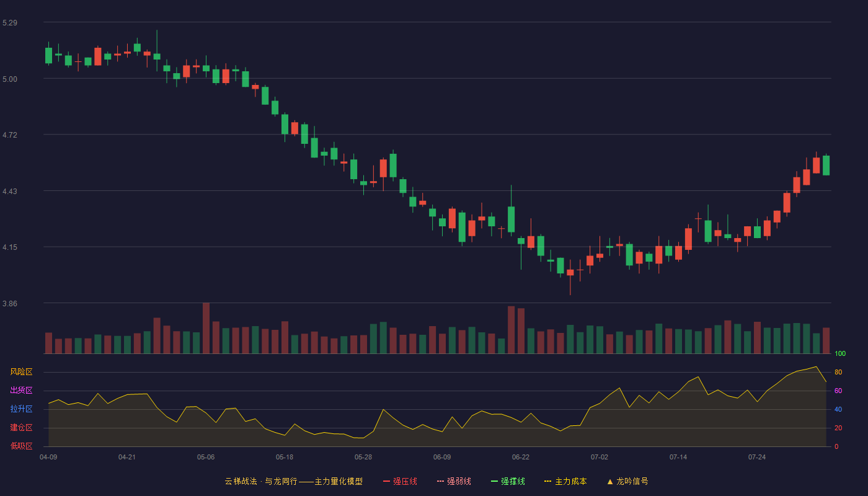Click the 4.72 price axis label
The width and height of the screenshot is (868, 496).
point(10,135)
